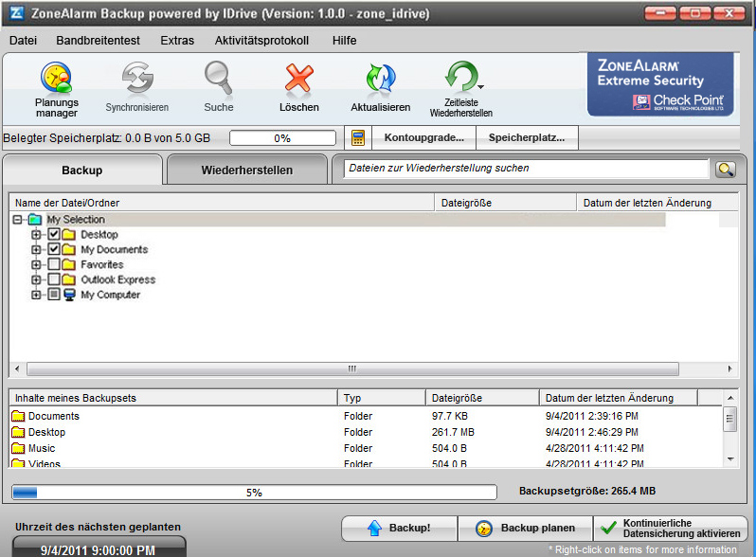Viewport: 756px width, 557px height.
Task: Collapse the My Selection tree node
Action: click(18, 220)
